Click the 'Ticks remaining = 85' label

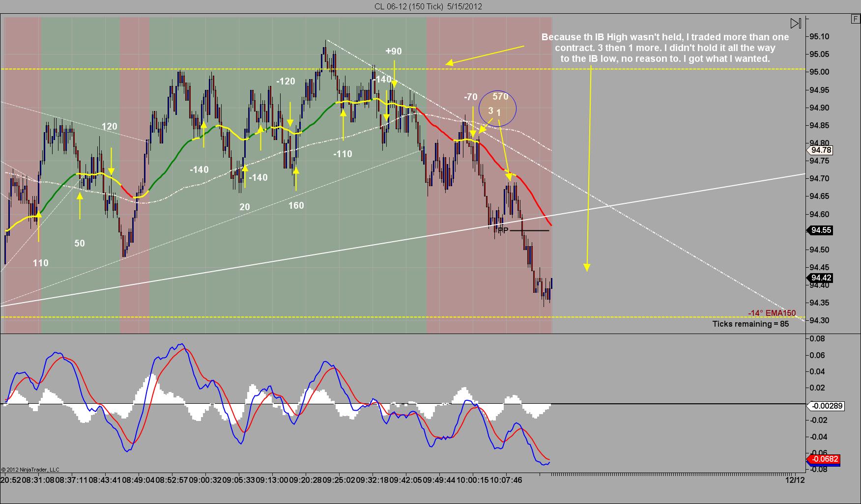[750, 324]
